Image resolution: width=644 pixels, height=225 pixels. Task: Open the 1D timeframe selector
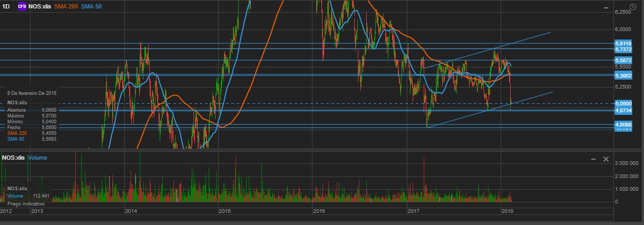click(6, 6)
